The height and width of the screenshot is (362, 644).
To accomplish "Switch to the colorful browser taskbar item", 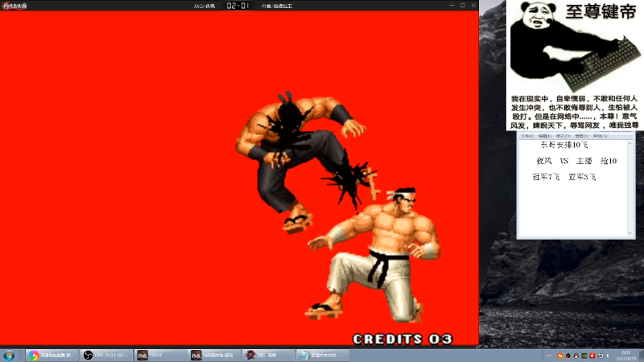I will 51,356.
